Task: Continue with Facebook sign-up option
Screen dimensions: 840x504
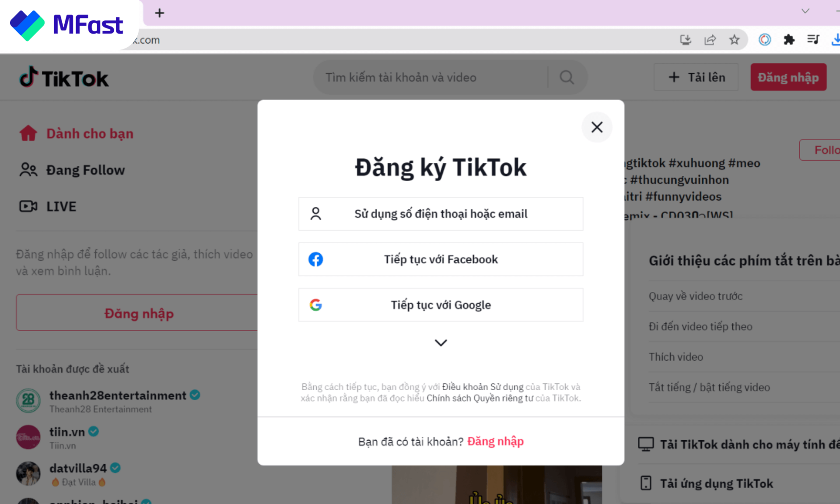Action: (441, 259)
